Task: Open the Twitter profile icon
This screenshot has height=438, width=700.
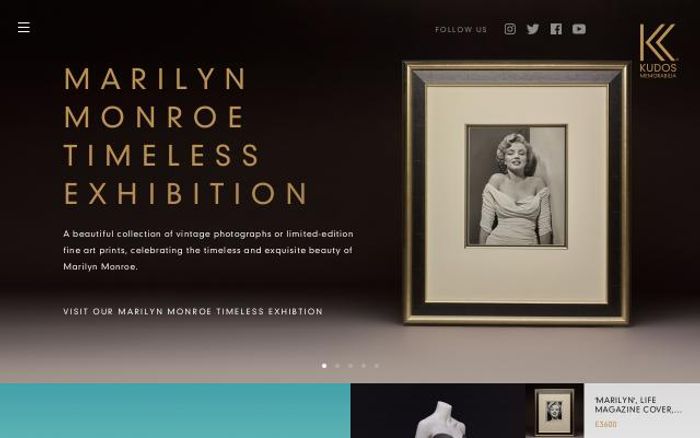Action: (533, 29)
